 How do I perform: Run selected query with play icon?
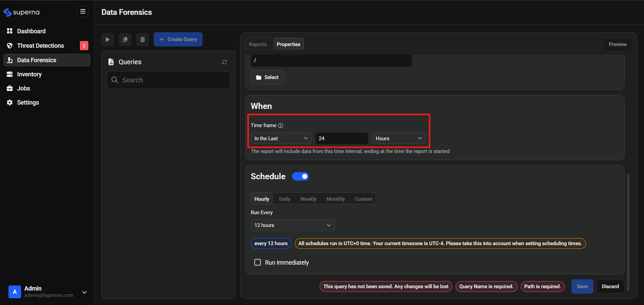click(x=107, y=39)
